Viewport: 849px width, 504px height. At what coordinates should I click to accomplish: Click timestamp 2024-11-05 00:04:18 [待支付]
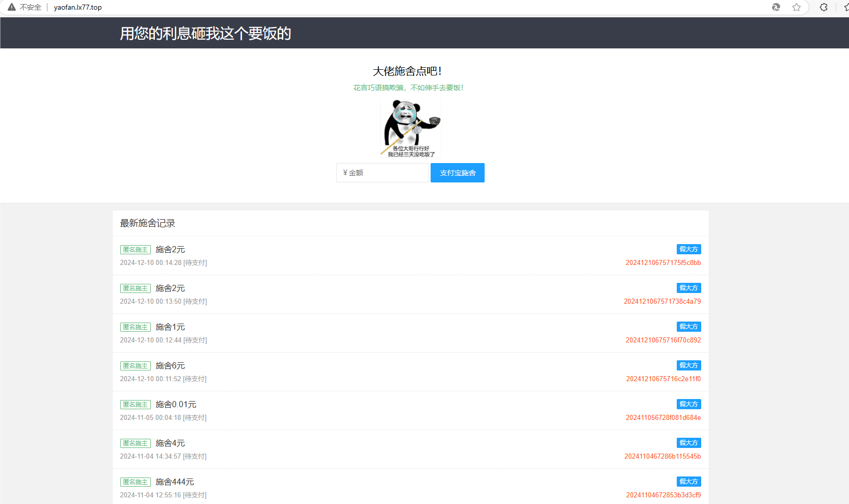(164, 418)
